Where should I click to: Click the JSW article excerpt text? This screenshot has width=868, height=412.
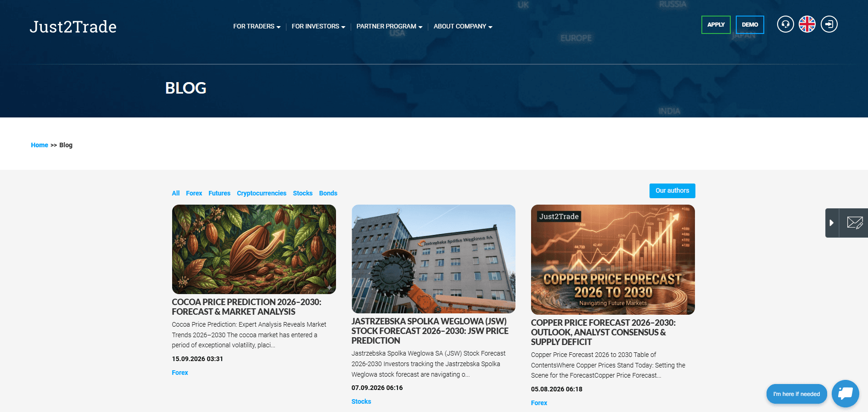point(429,364)
